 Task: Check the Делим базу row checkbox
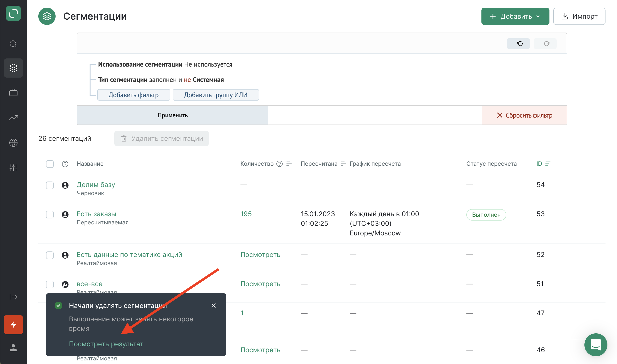point(50,185)
